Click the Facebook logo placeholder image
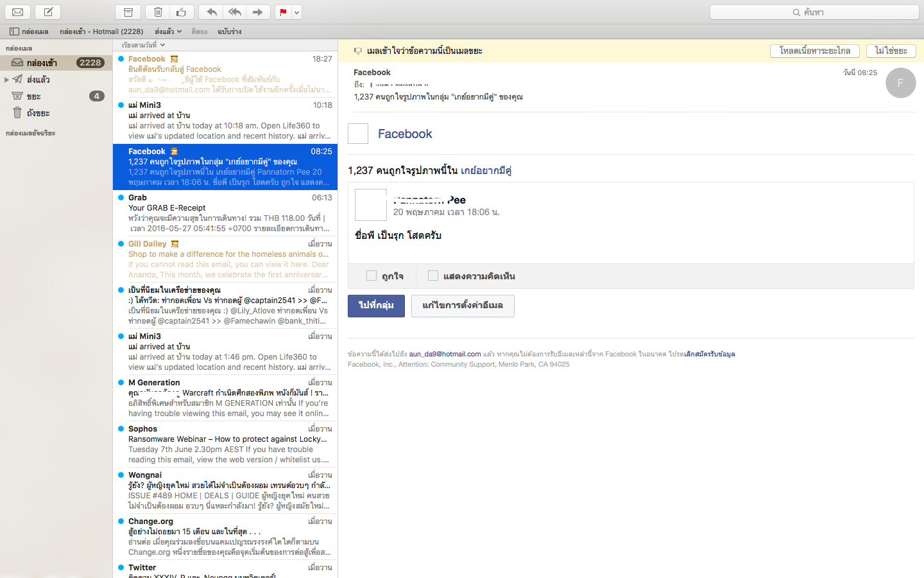 (358, 134)
